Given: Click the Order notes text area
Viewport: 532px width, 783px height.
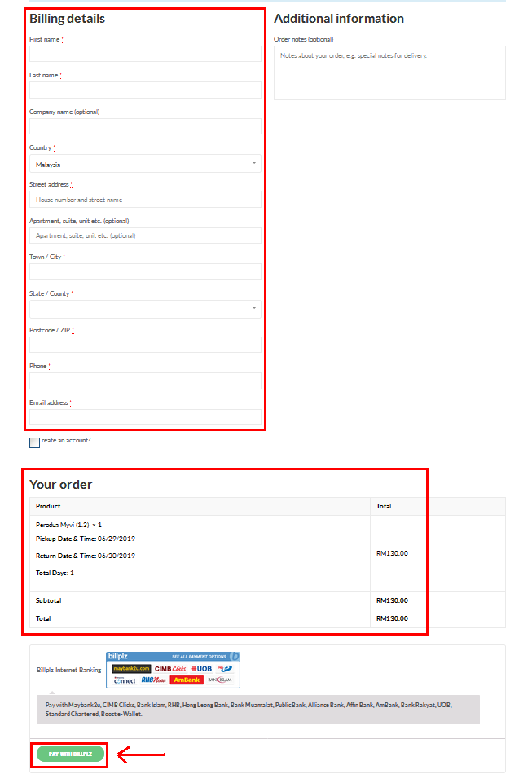Looking at the screenshot, I should pos(389,73).
